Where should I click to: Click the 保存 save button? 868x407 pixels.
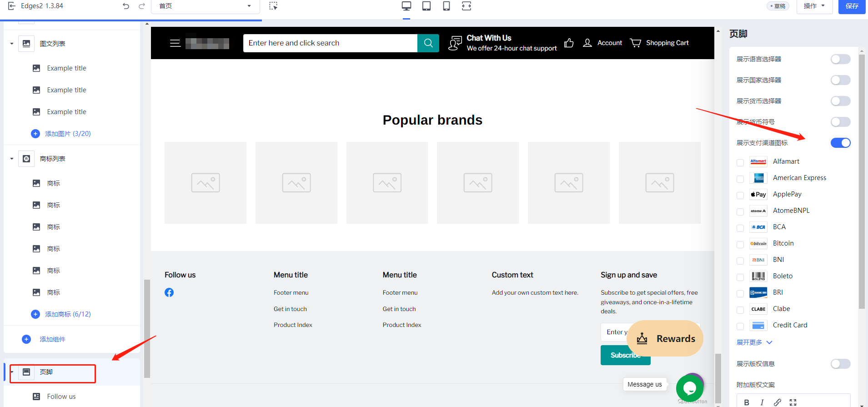[x=852, y=6]
